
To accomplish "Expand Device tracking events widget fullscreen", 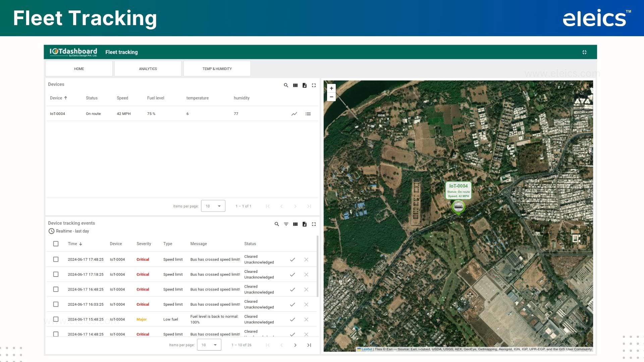I will (x=314, y=224).
